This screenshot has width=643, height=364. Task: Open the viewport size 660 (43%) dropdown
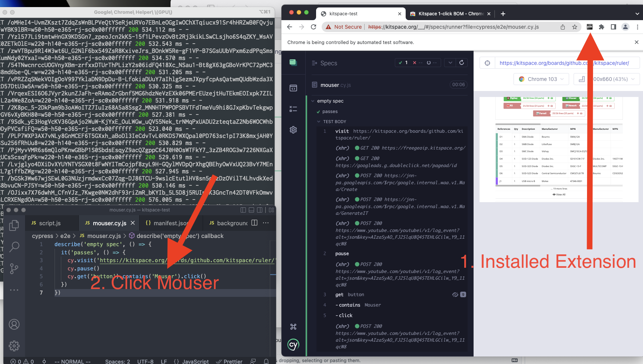607,79
